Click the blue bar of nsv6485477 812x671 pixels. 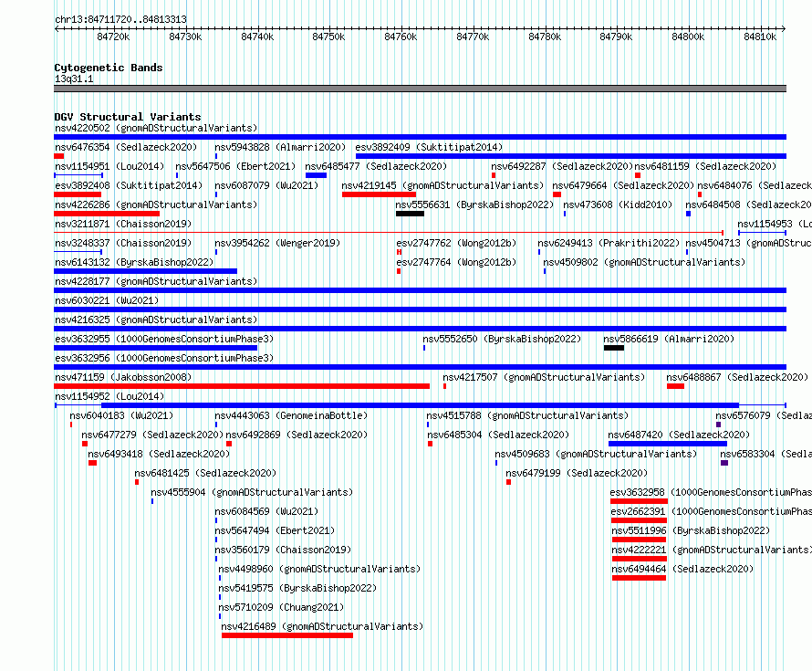316,175
